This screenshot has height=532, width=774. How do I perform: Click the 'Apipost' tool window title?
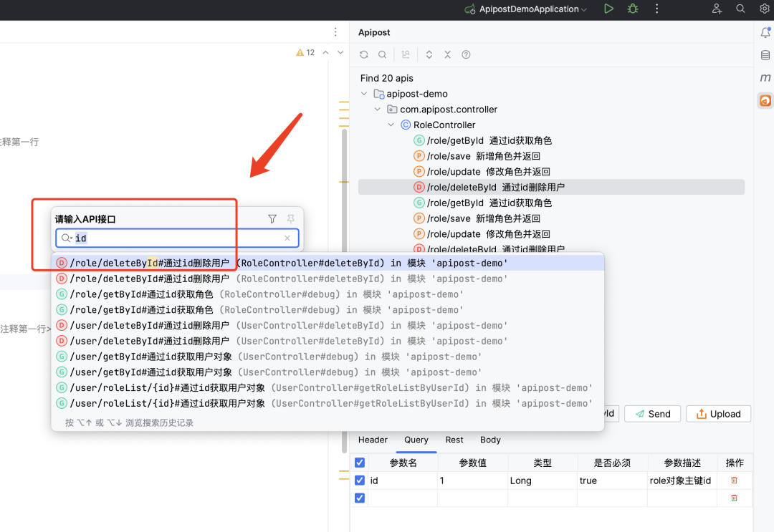[x=374, y=32]
